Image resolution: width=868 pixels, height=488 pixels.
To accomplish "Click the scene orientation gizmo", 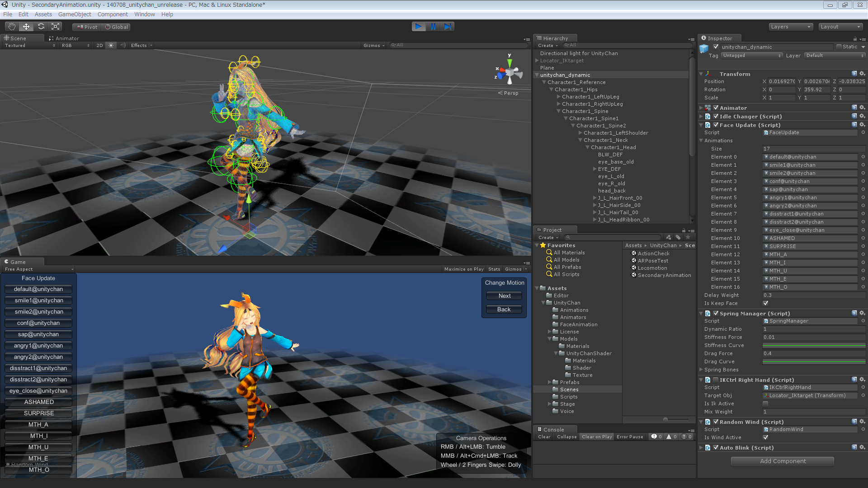I will 509,71.
